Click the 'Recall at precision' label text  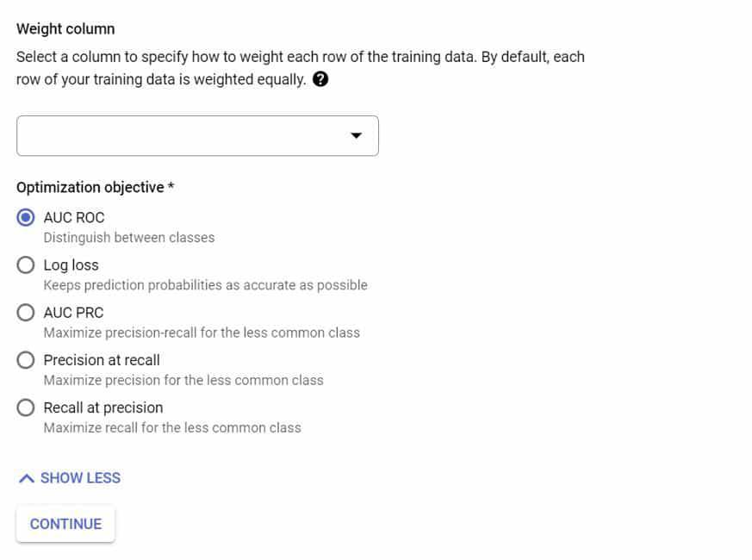(103, 408)
